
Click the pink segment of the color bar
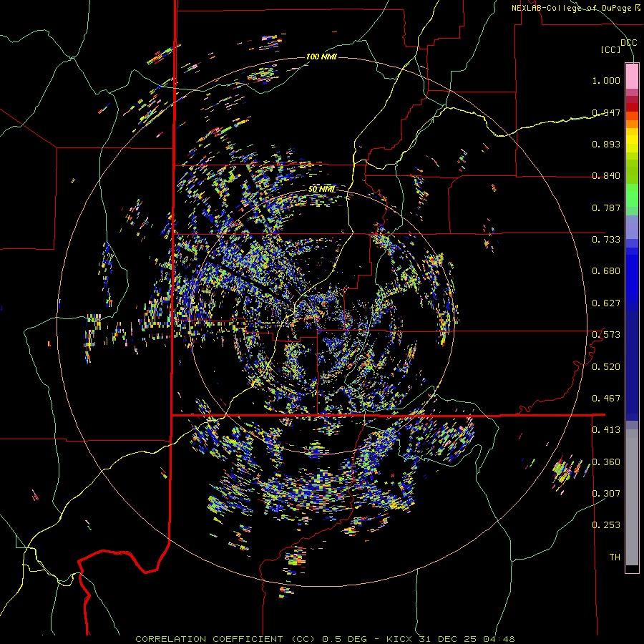click(x=632, y=76)
